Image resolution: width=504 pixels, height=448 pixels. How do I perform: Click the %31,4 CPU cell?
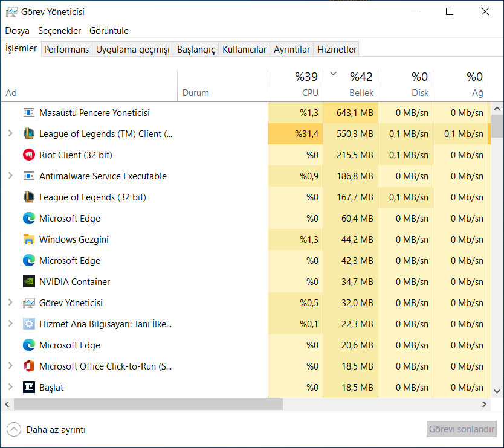click(x=296, y=134)
